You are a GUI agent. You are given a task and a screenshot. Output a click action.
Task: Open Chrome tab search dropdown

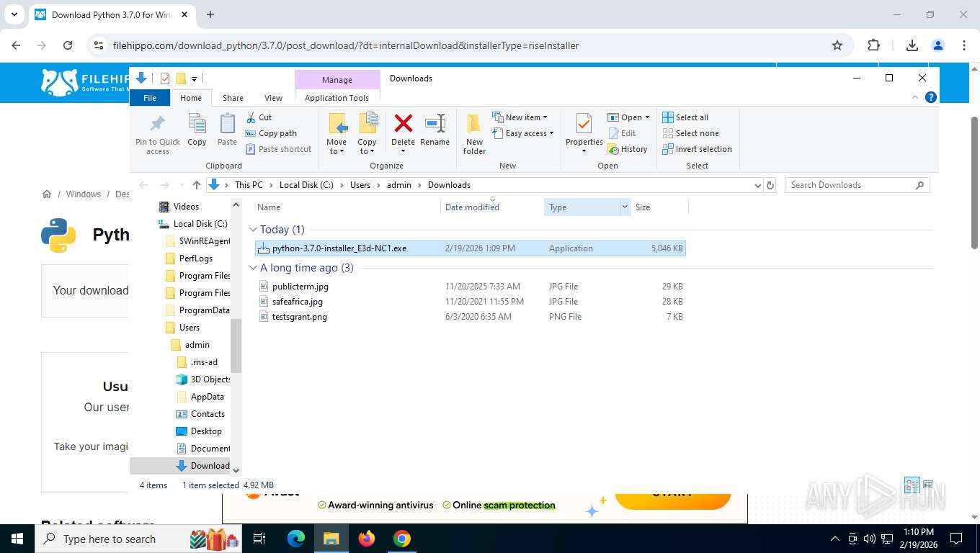point(14,14)
